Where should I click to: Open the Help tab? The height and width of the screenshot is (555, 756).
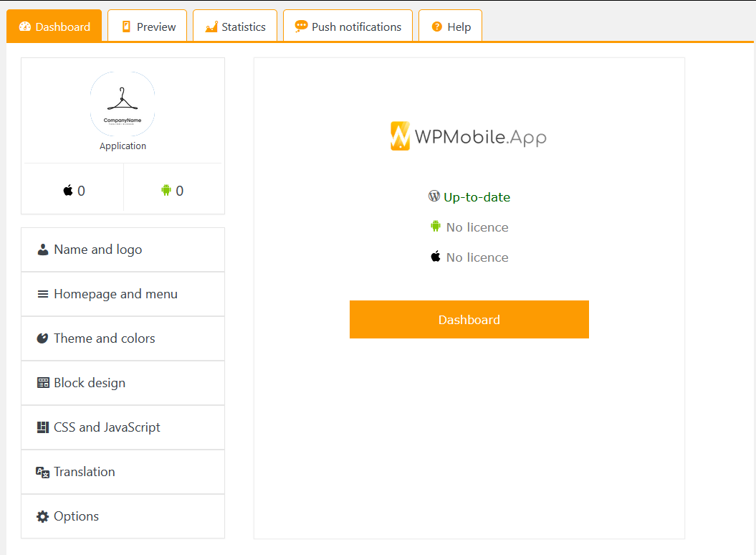click(x=450, y=27)
